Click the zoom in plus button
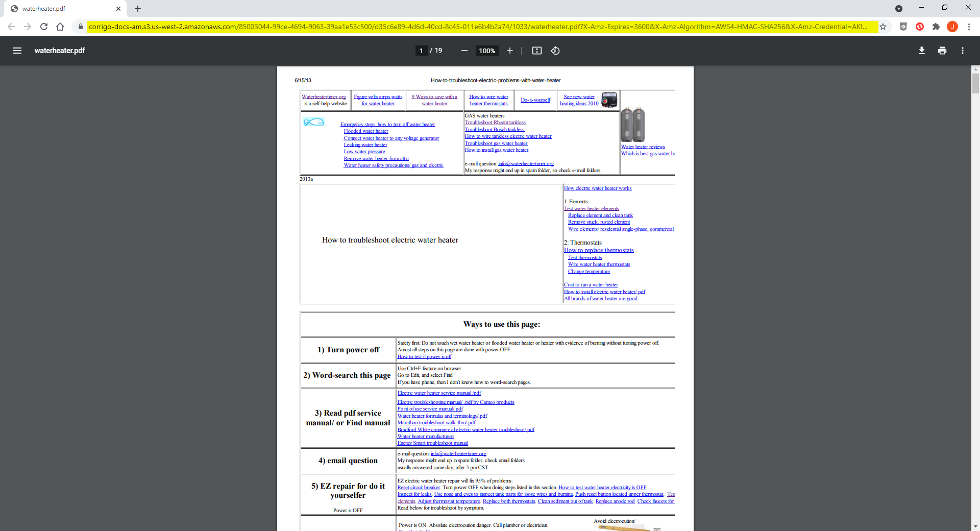This screenshot has height=531, width=980. [x=509, y=51]
